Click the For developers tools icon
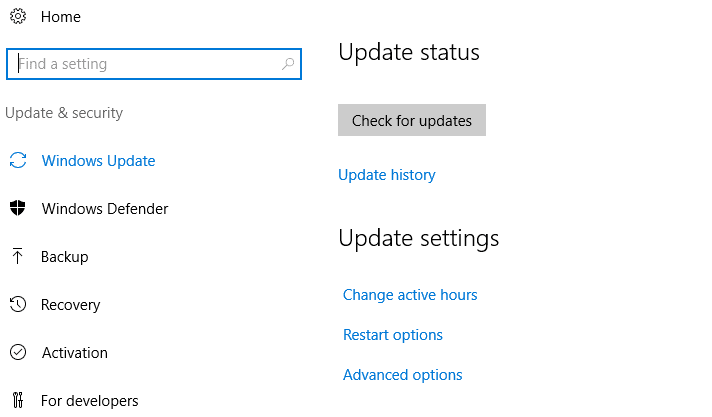 point(18,400)
